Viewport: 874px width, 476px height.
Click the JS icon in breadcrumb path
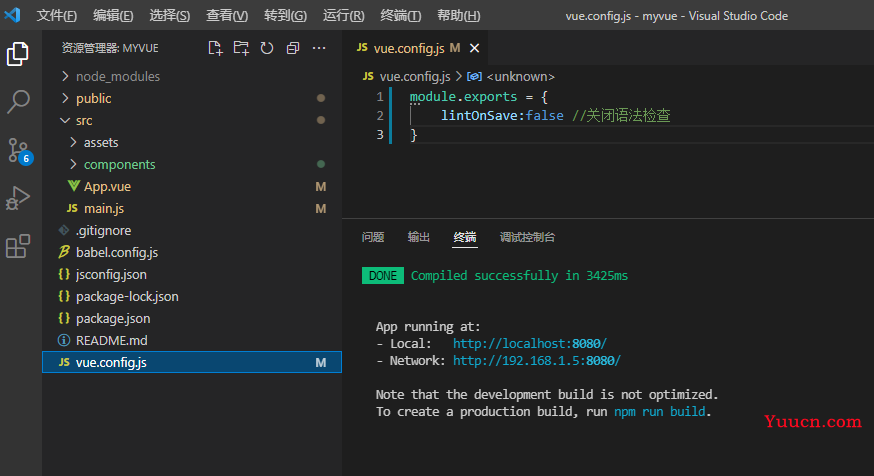pos(368,76)
